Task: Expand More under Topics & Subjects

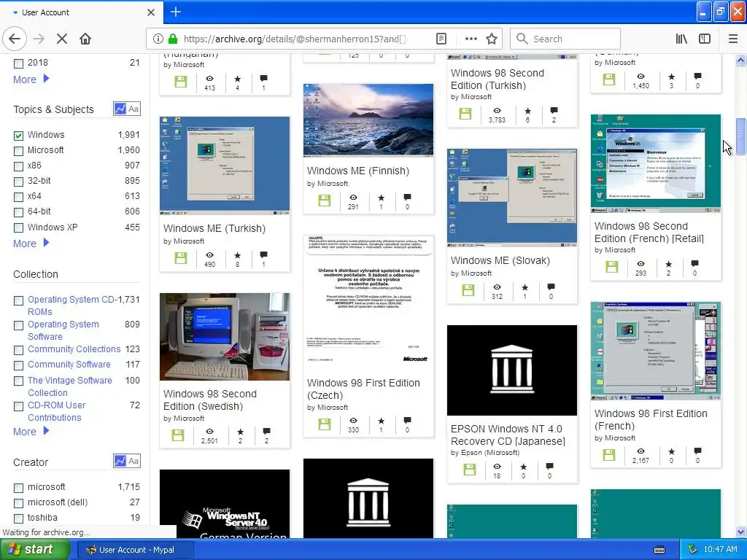Action: (x=31, y=244)
